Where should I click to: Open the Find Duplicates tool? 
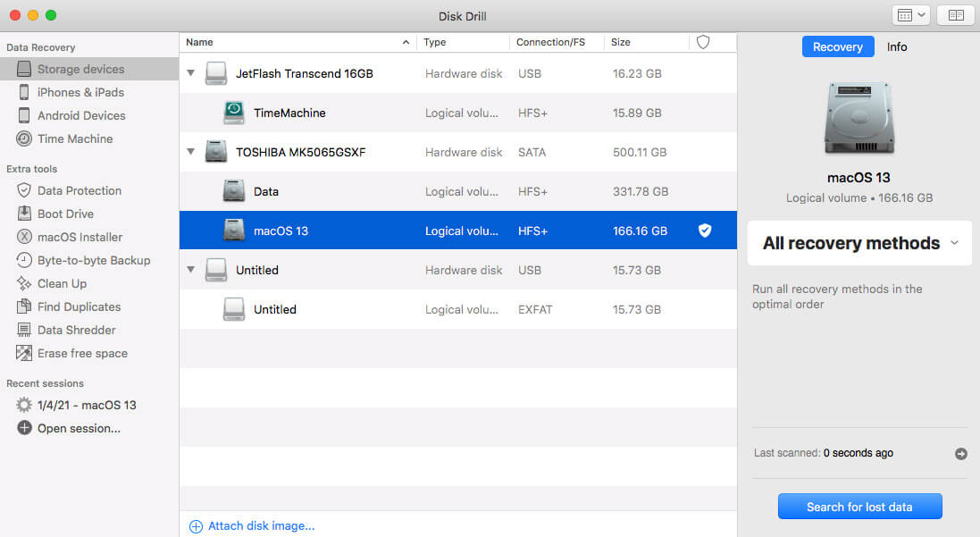pyautogui.click(x=79, y=306)
